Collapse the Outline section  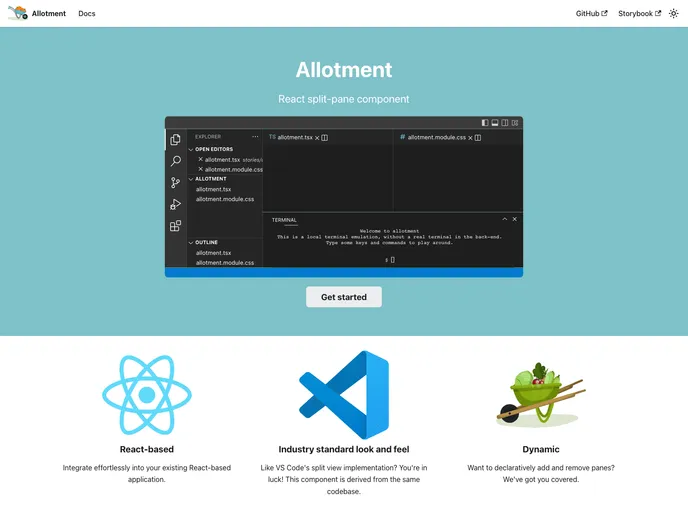[191, 243]
